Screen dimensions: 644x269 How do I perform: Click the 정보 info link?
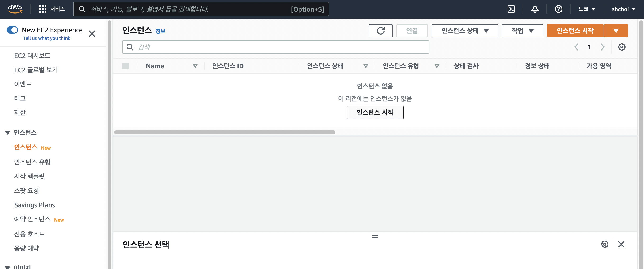(160, 31)
